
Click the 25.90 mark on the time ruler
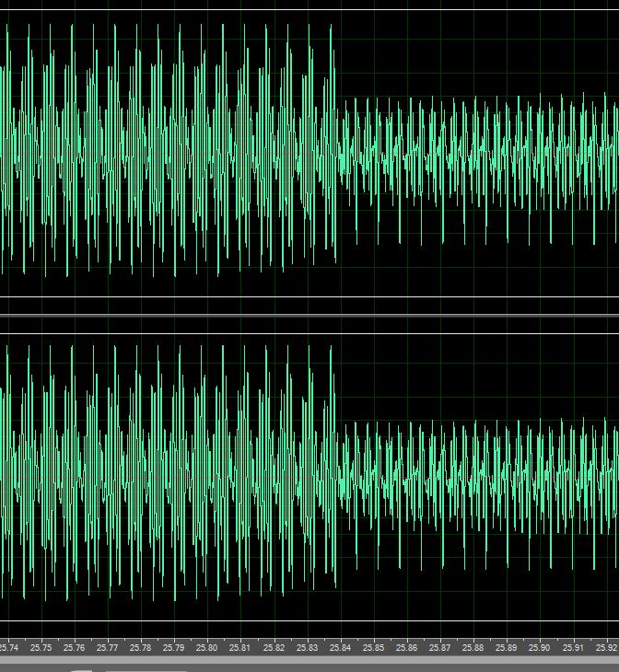pyautogui.click(x=539, y=647)
